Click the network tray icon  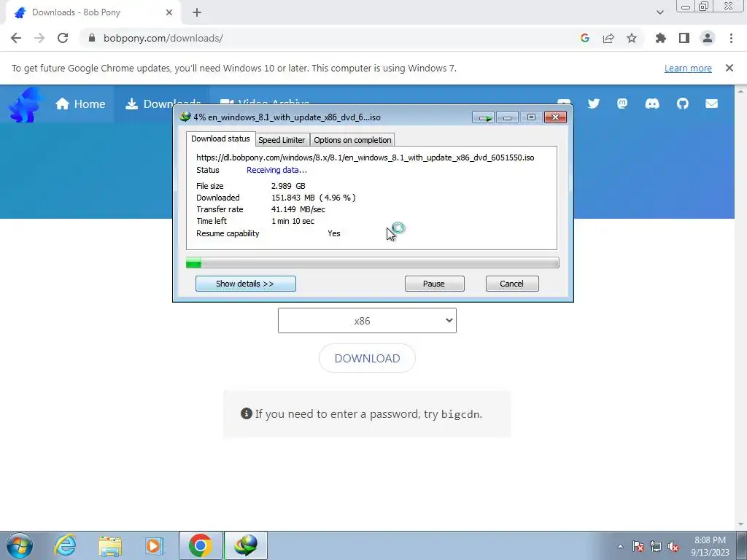[x=656, y=546]
